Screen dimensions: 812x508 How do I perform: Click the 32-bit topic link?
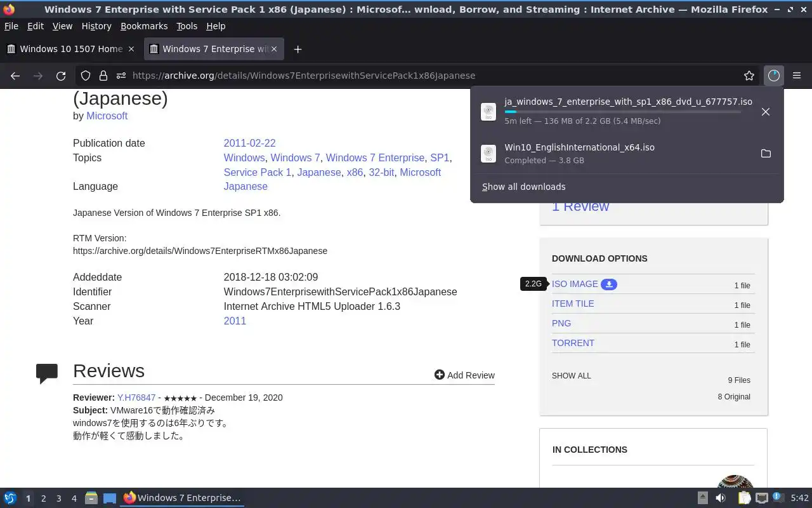[381, 172]
